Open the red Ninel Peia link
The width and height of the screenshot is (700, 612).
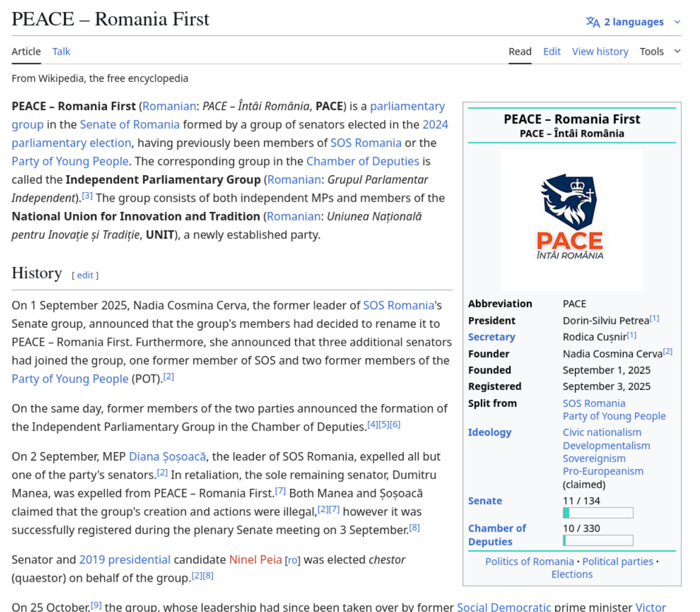[255, 559]
